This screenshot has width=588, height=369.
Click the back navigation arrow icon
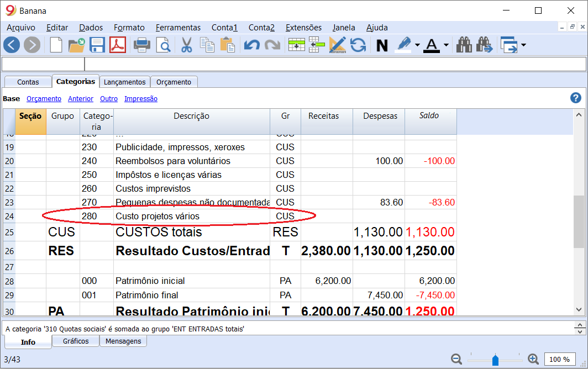point(12,45)
